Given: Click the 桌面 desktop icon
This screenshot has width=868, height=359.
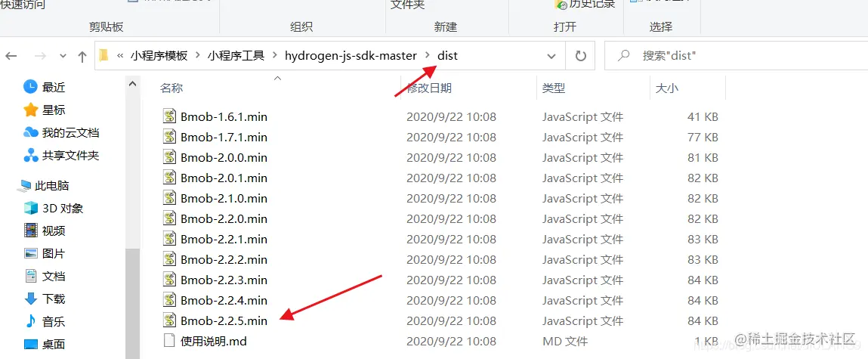Looking at the screenshot, I should click(x=30, y=345).
